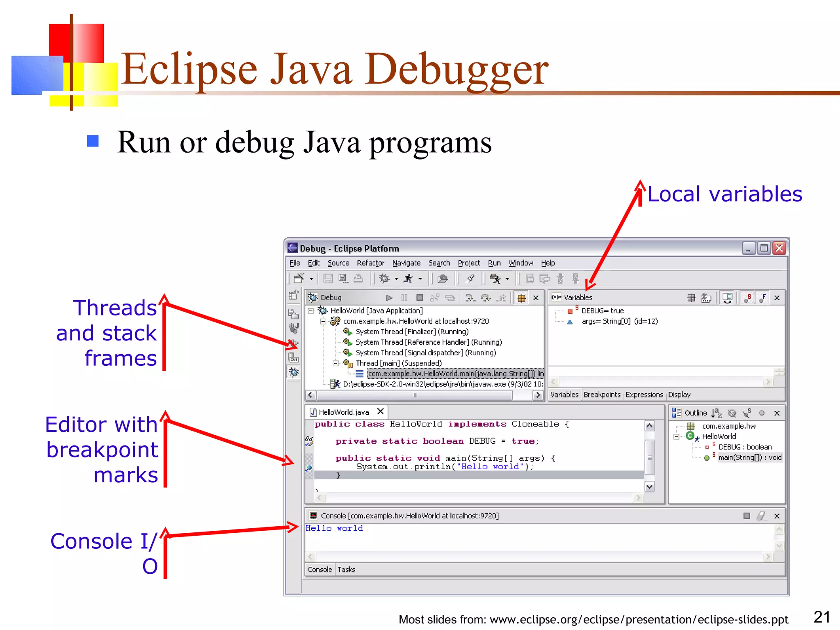This screenshot has width=840, height=630.
Task: Open dropdown arrow next to Run icon
Action: coord(420,279)
